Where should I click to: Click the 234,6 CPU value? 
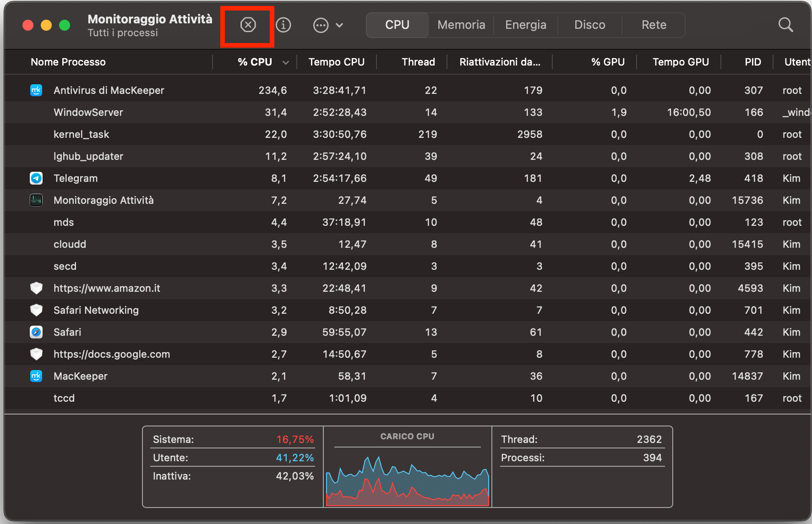point(272,90)
